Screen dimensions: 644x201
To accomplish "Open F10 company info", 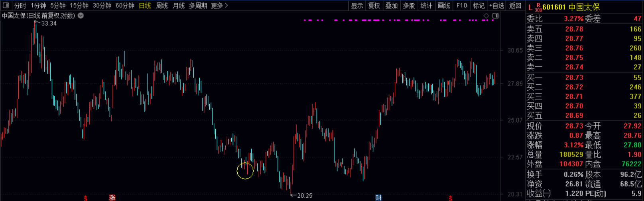I will point(462,6).
